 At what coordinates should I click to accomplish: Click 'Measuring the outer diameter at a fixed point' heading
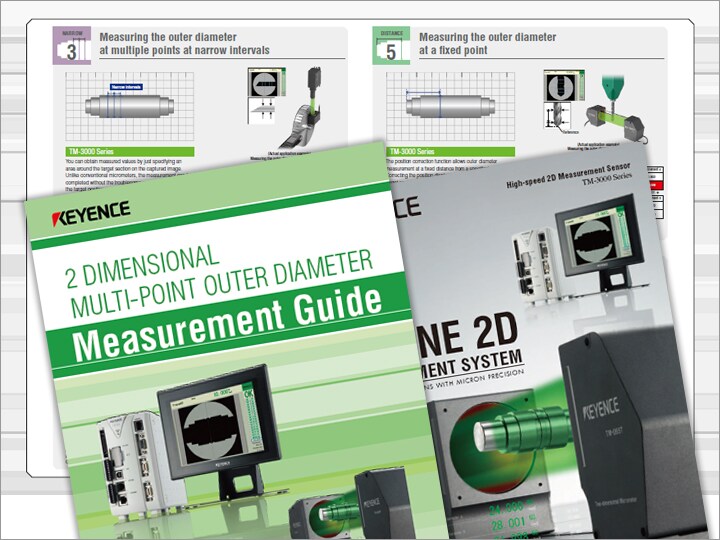487,44
